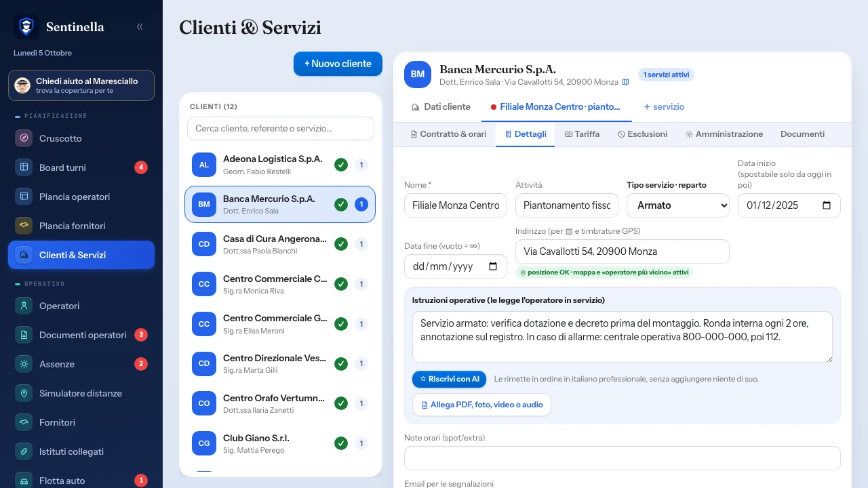Open Plancia fornitori from the sidebar
Screen dimensions: 868x488
pos(81,226)
